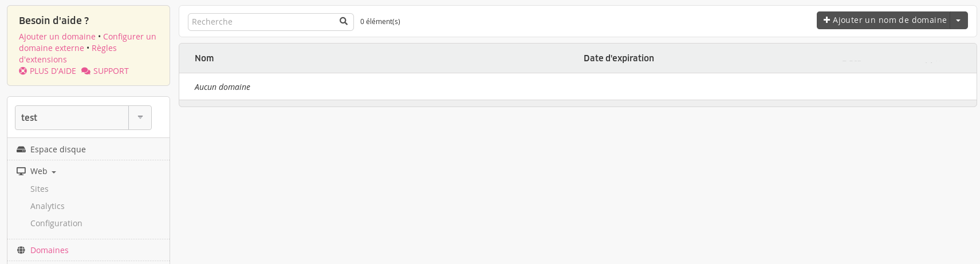Screen dimensions: 980x264
Task: Click the chat bubbles SUPPORT icon
Action: pyautogui.click(x=86, y=71)
